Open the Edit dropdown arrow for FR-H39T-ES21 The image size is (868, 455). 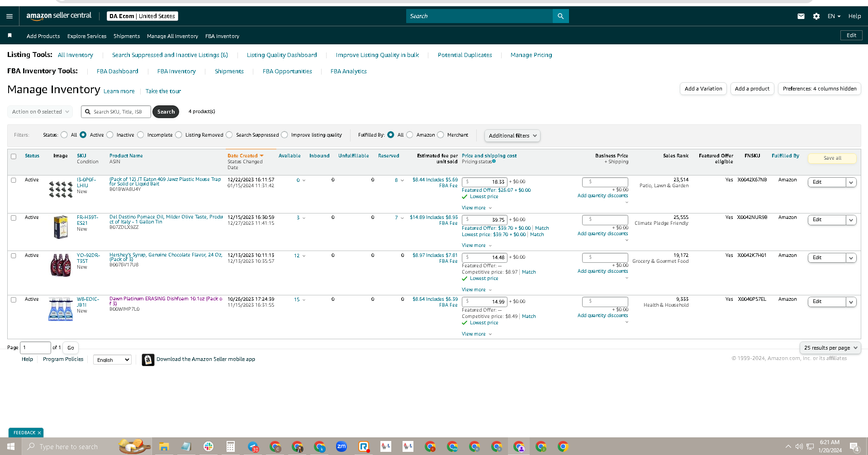(x=851, y=220)
